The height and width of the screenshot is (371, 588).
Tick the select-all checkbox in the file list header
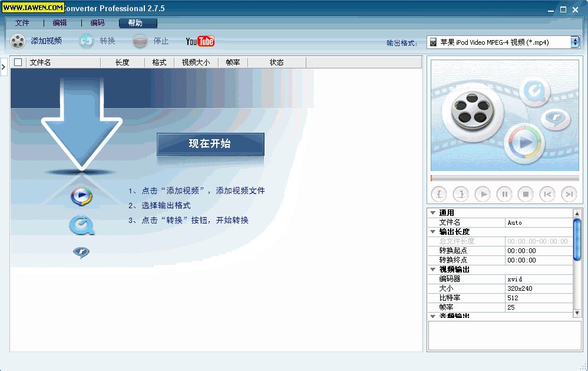tap(18, 63)
